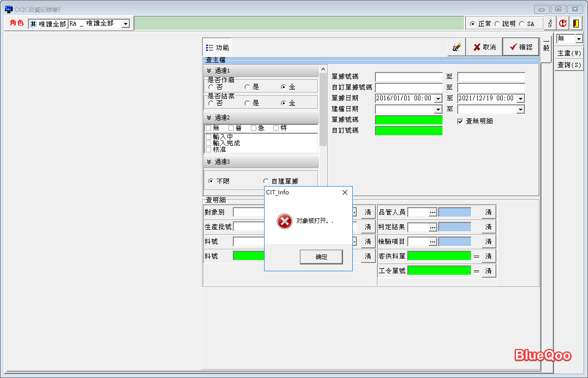This screenshot has width=588, height=378.
Task: Select the 自建單據 radio option
Action: pos(266,181)
